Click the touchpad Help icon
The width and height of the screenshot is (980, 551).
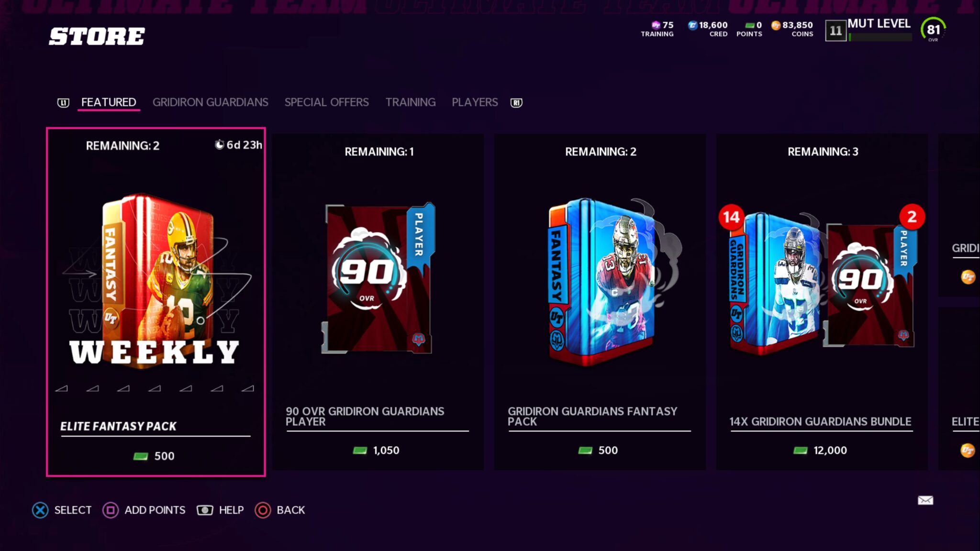tap(205, 510)
